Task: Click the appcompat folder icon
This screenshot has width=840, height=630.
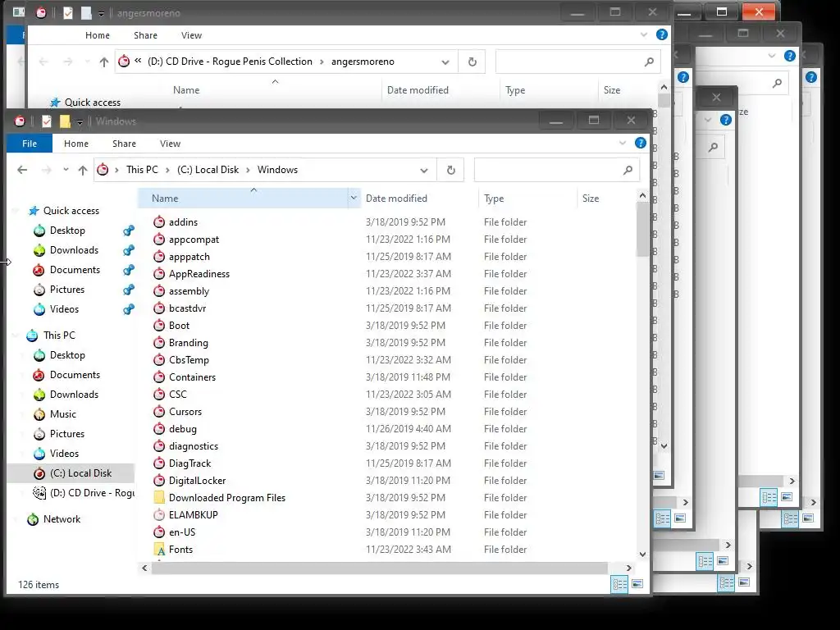Action: (x=159, y=240)
